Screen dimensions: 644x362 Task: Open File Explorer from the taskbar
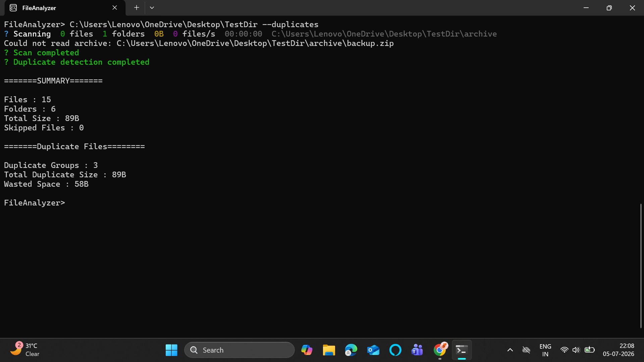(329, 350)
